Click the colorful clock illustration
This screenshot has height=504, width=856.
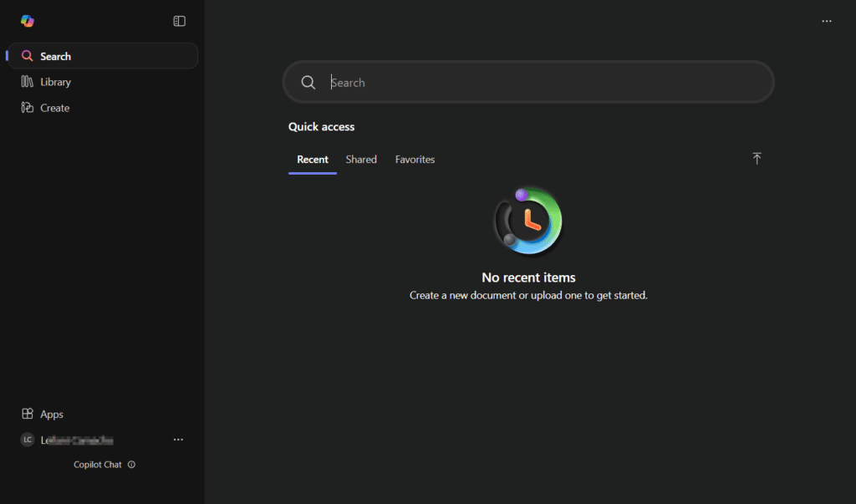pyautogui.click(x=528, y=221)
